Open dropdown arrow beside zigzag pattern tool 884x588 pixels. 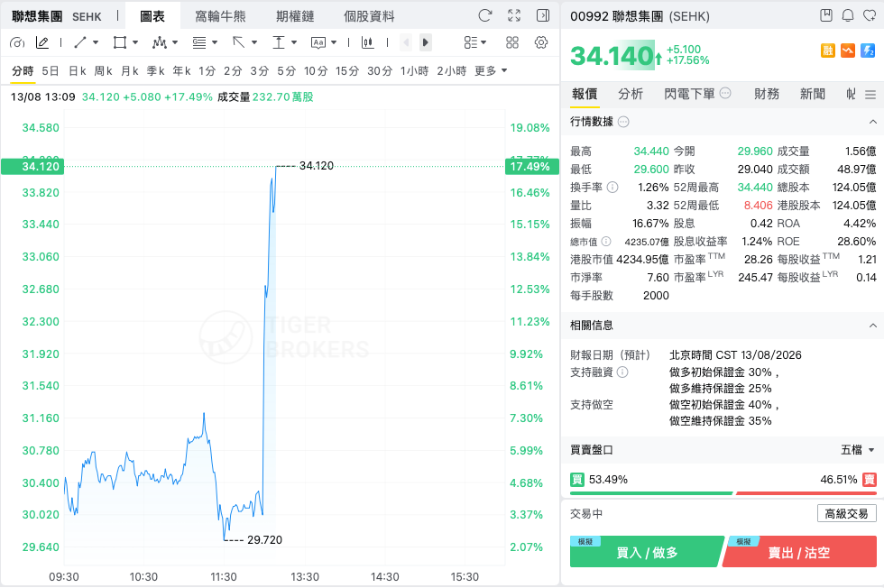[175, 42]
